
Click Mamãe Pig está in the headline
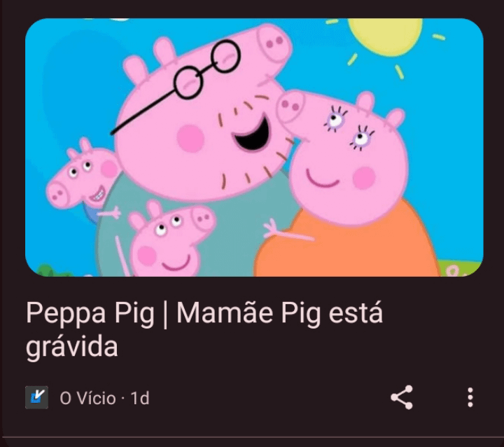[279, 313]
